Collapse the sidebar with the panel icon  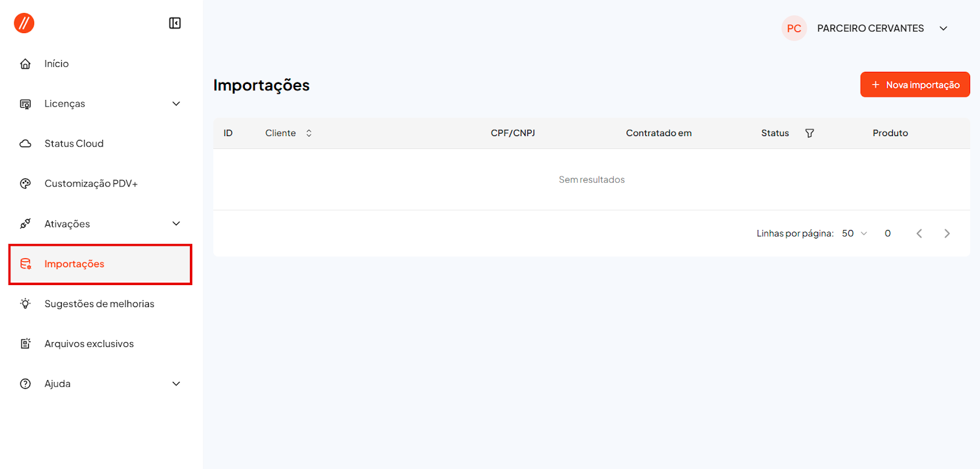pos(175,23)
